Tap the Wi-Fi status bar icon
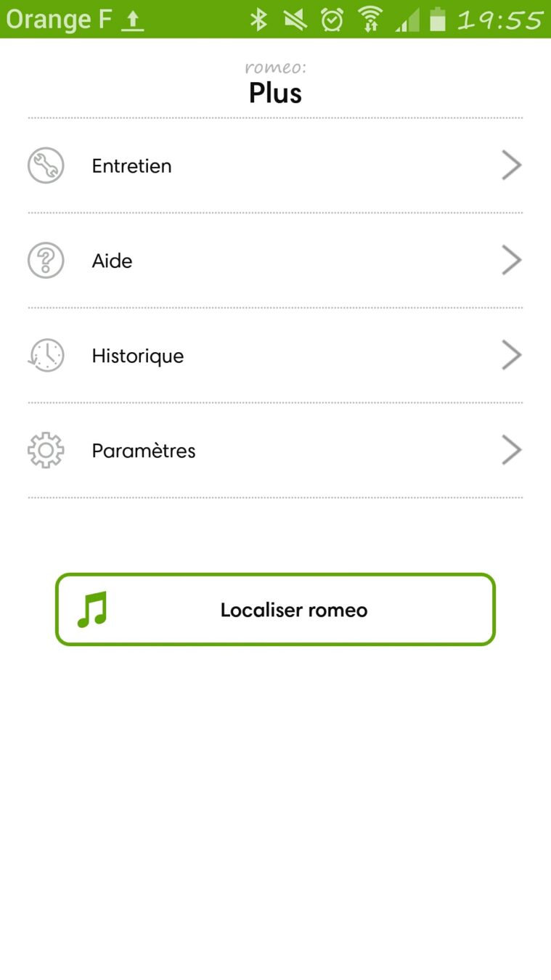 [x=370, y=20]
